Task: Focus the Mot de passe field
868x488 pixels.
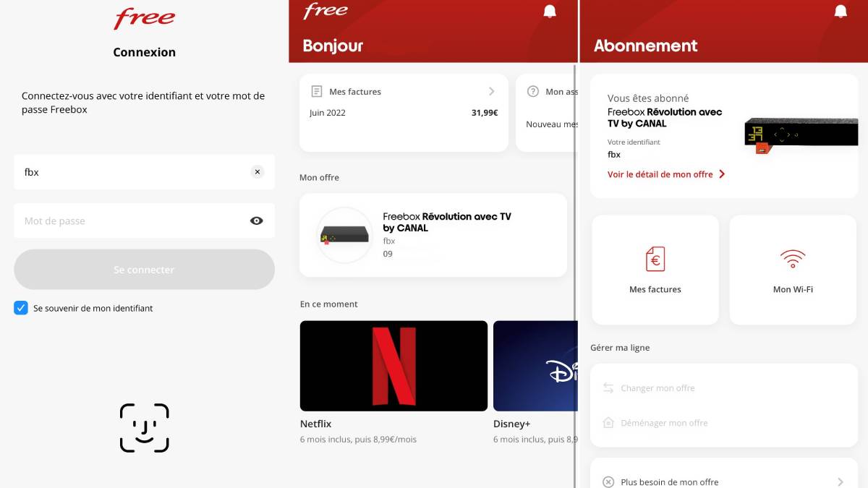Action: [x=144, y=221]
